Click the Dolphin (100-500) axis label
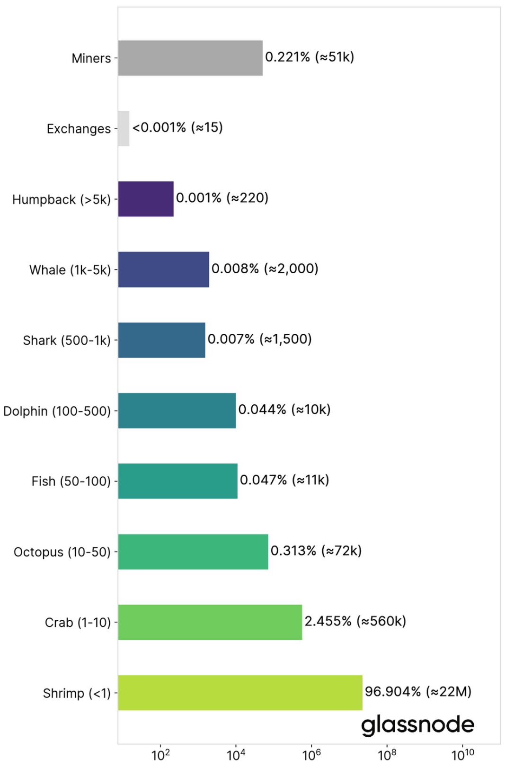The height and width of the screenshot is (768, 532). [57, 411]
